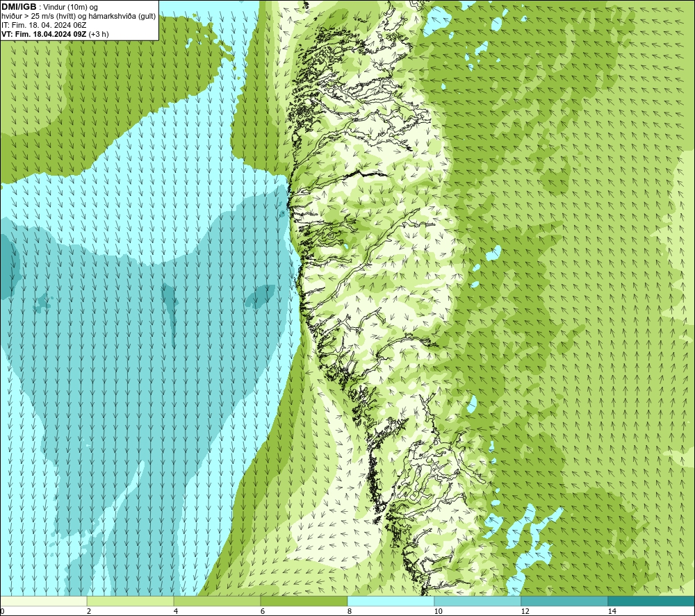Click the '2' label on the wind scale
Viewport: 695px width, 616px height.
point(89,612)
